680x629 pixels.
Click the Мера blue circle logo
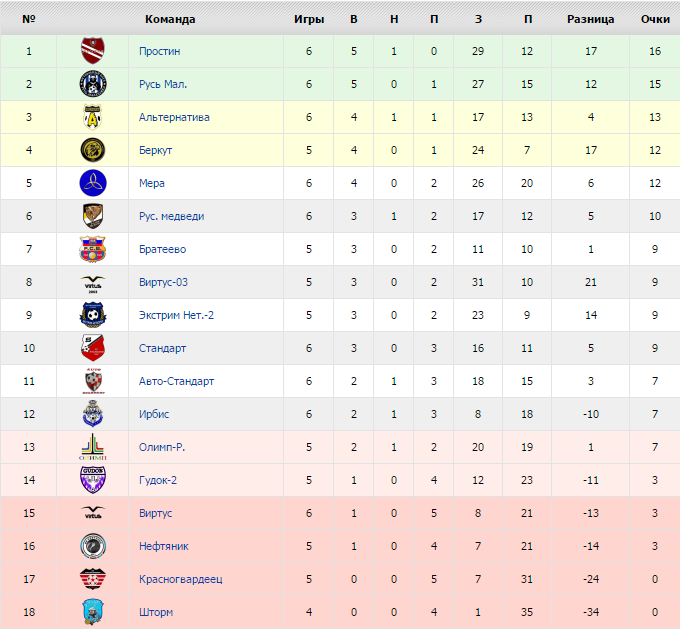[x=93, y=183]
